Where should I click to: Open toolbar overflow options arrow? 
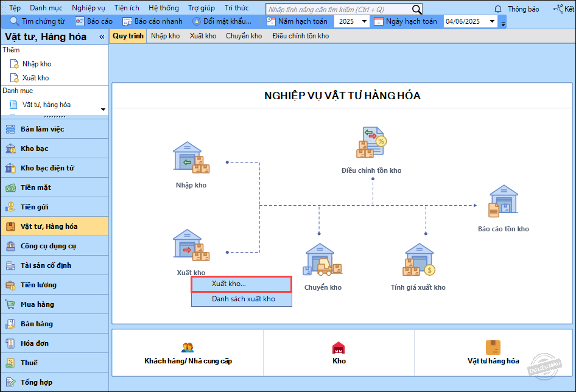click(503, 24)
